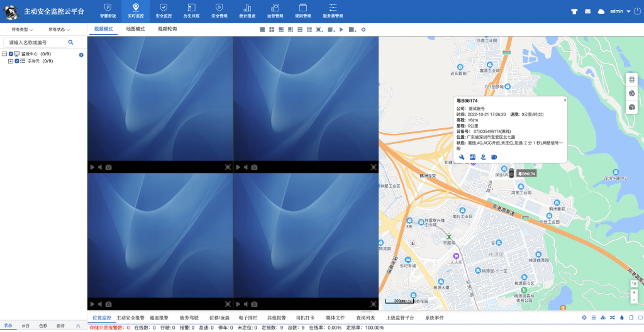
Task: Click the T-shirt theme icon in header
Action: pos(574,11)
